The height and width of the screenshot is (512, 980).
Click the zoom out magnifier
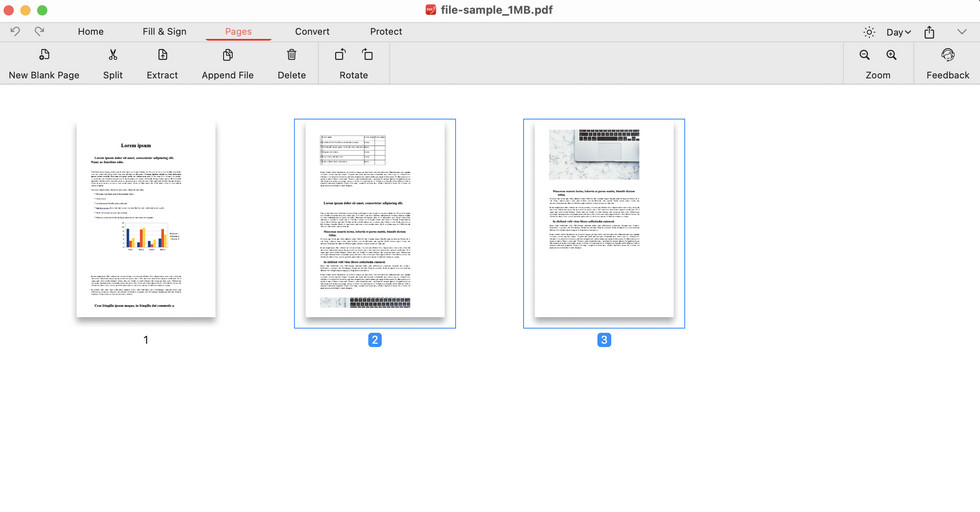865,55
